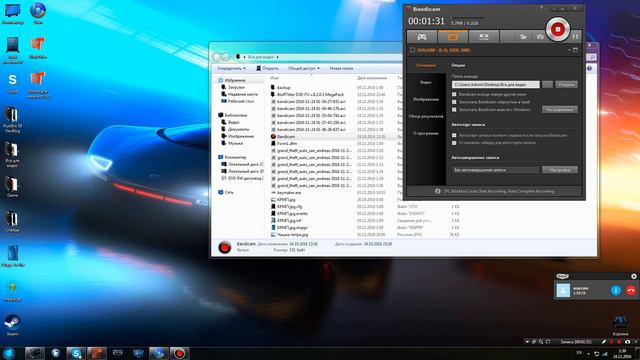Select Библиотеки in Explorer navigation pane
The height and width of the screenshot is (360, 640).
point(233,115)
